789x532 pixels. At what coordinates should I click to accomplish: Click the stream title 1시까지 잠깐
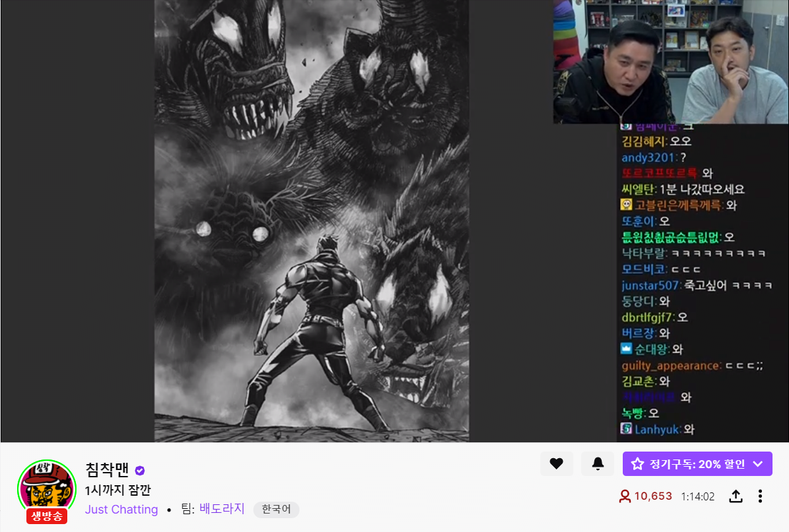(117, 490)
